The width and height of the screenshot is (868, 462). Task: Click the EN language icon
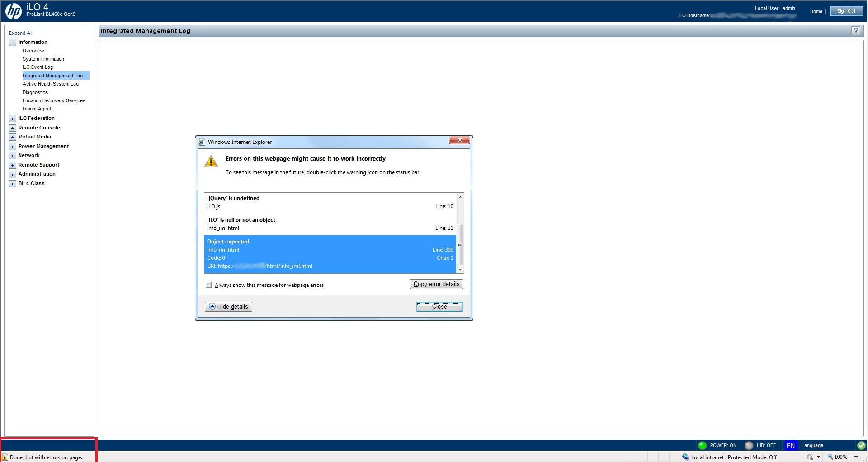pyautogui.click(x=790, y=446)
